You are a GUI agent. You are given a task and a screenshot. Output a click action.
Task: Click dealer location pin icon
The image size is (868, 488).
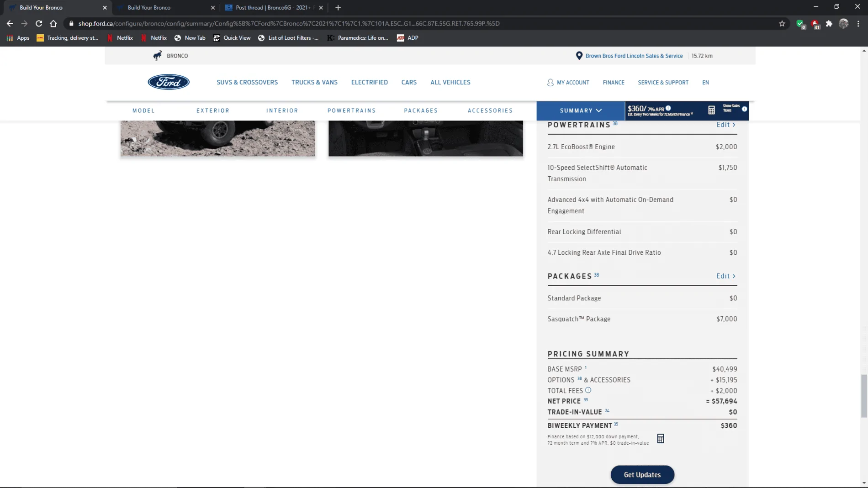(579, 56)
